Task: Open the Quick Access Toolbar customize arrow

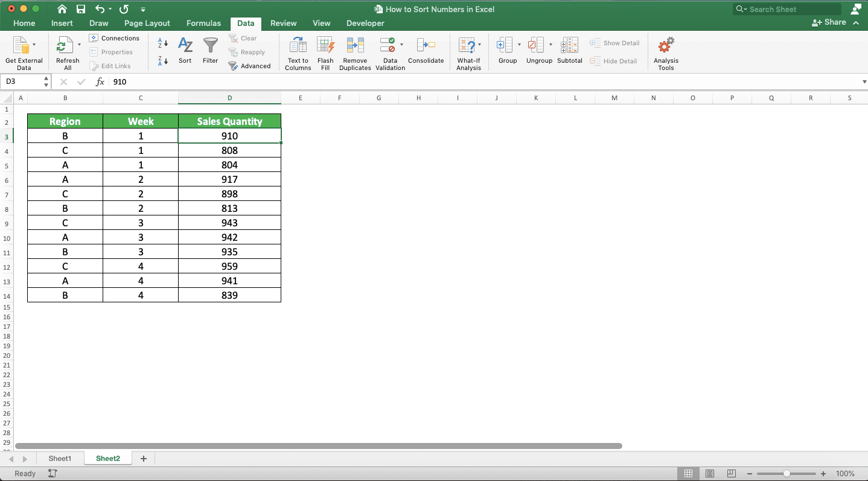Action: click(x=143, y=10)
